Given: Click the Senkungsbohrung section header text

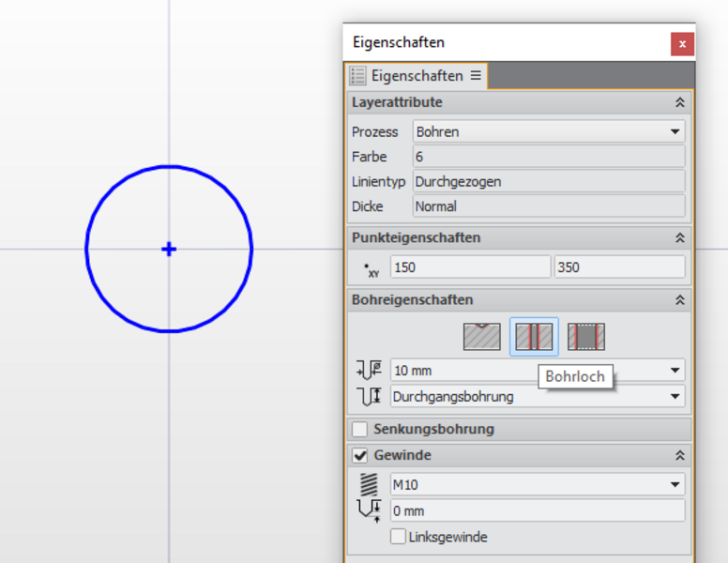Looking at the screenshot, I should [433, 429].
